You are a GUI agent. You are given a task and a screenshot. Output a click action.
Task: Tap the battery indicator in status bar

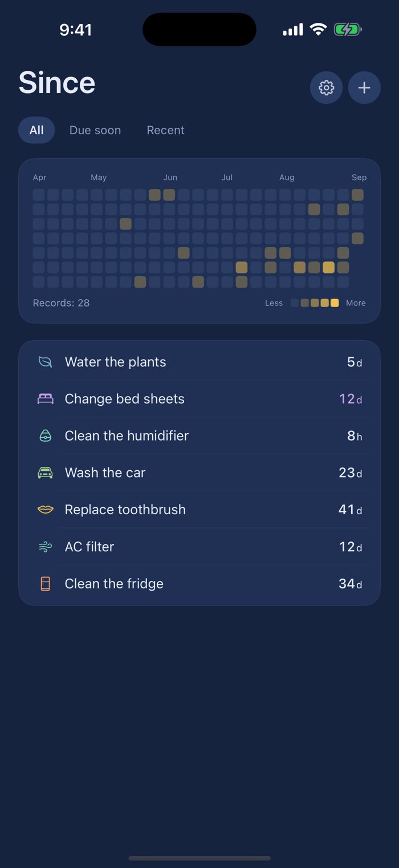point(348,30)
